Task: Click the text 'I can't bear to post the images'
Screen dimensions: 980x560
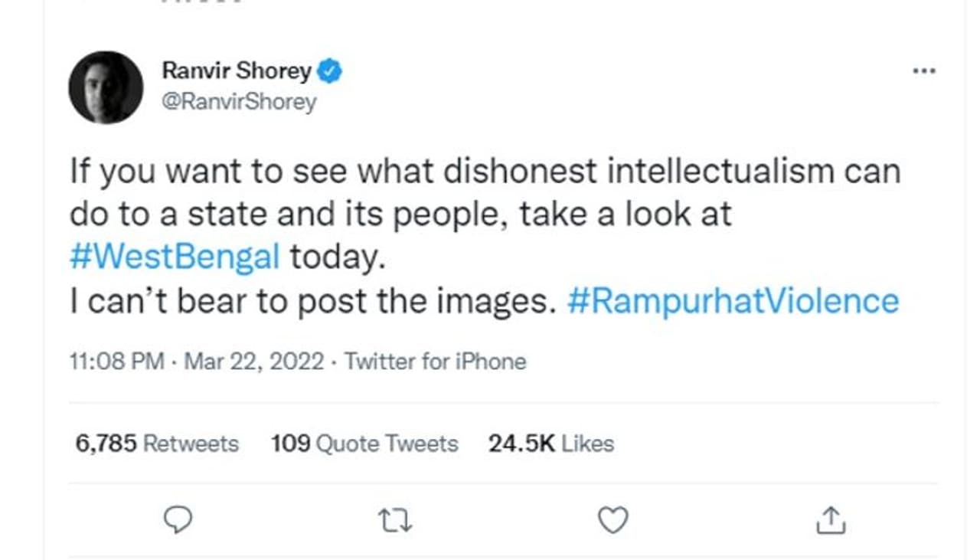Action: (x=312, y=301)
